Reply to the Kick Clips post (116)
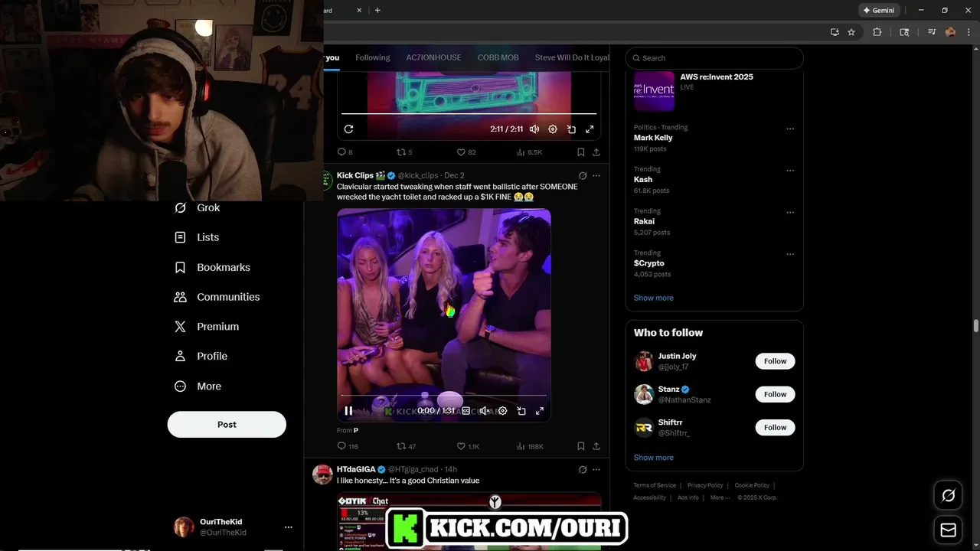The image size is (980, 551). click(348, 446)
